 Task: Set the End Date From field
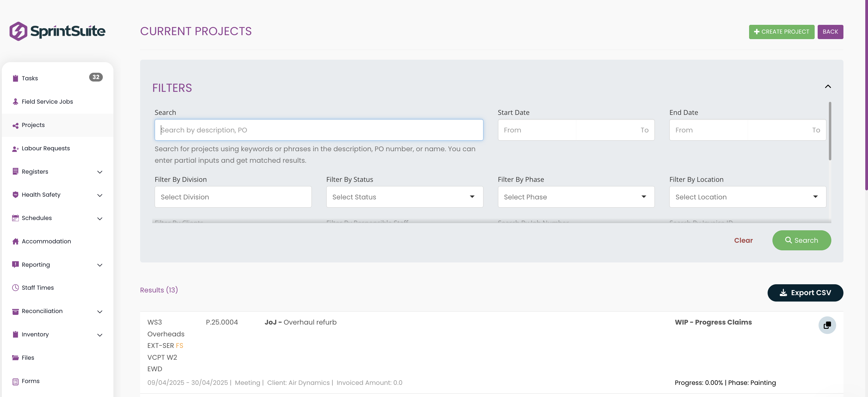pos(708,130)
